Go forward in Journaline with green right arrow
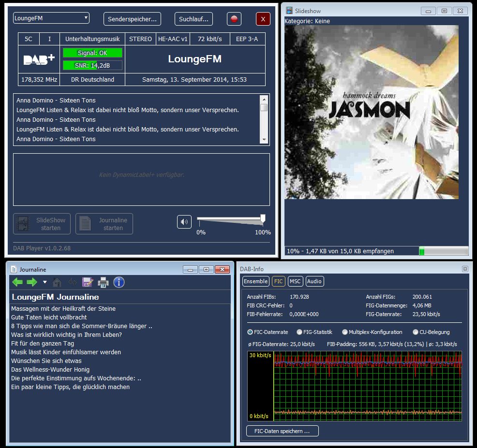477x448 pixels. (31, 282)
